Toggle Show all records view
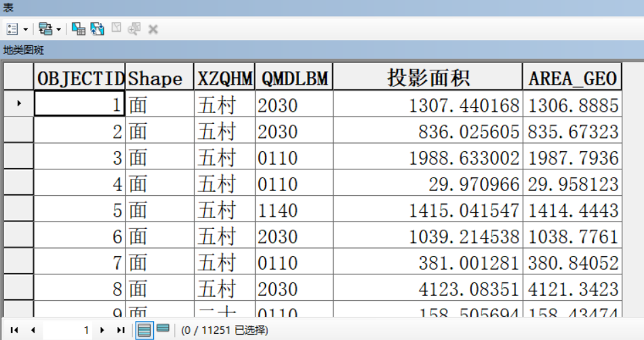Screen dimensions: 644x340 [x=144, y=330]
